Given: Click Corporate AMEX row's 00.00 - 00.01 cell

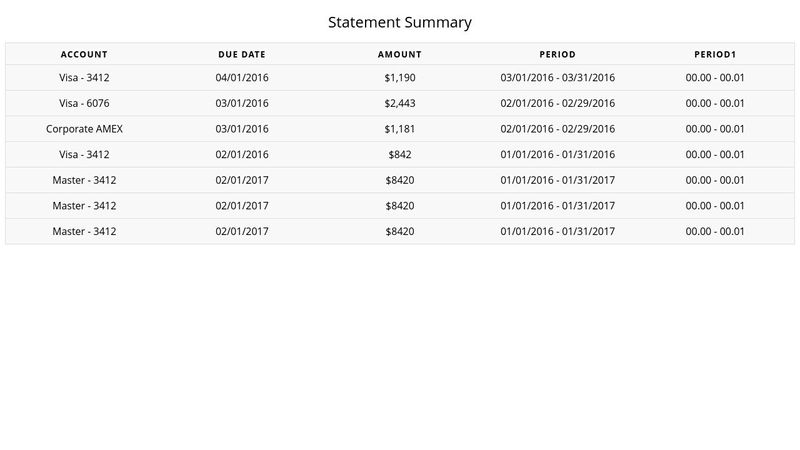Looking at the screenshot, I should tap(715, 129).
